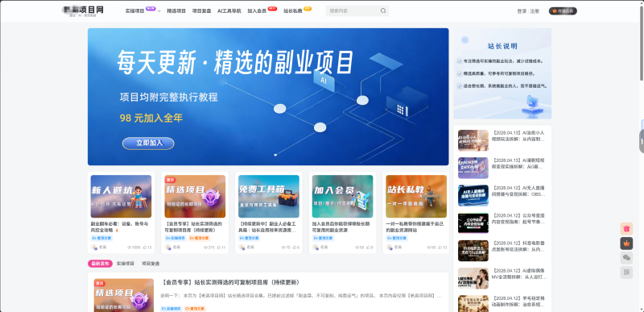
Task: Click author avatar on 精选项目 card
Action: [168, 248]
